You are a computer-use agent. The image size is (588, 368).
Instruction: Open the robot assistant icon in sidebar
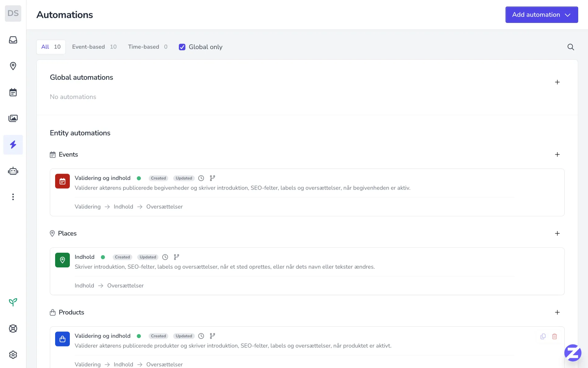(13, 171)
